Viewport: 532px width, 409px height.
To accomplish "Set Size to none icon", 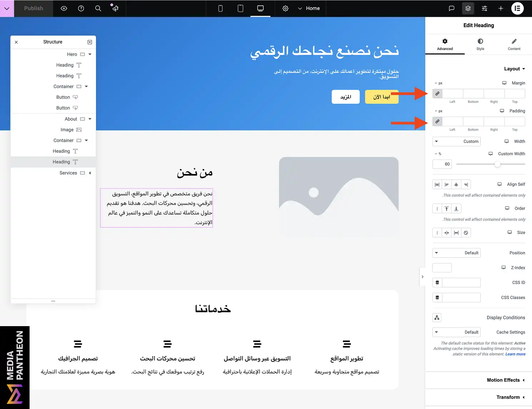I will (466, 233).
